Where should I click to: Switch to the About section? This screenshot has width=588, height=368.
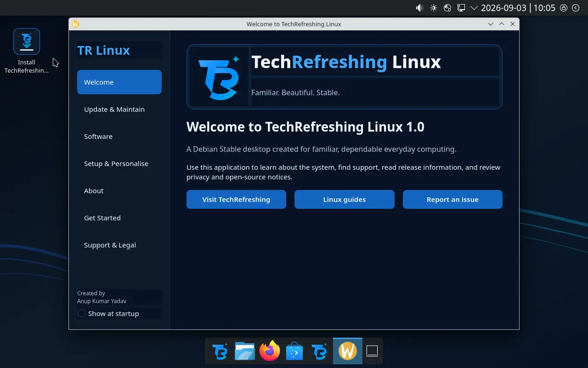tap(119, 190)
